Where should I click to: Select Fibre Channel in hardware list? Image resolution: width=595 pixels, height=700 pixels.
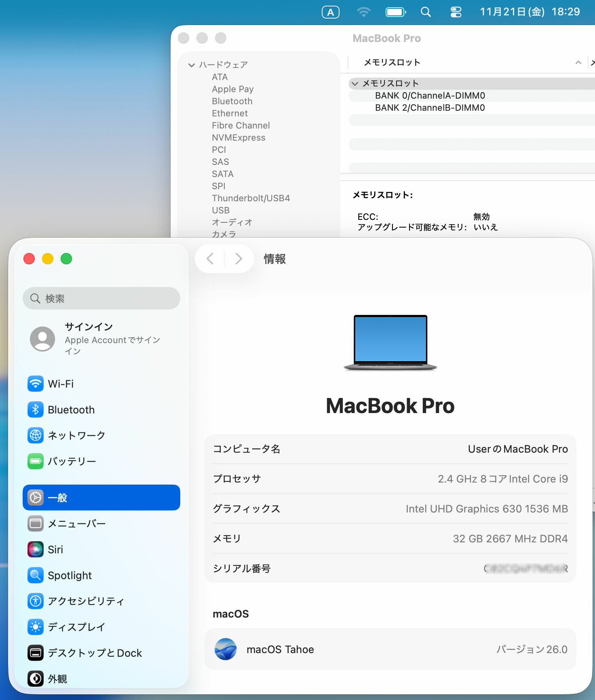pyautogui.click(x=241, y=125)
